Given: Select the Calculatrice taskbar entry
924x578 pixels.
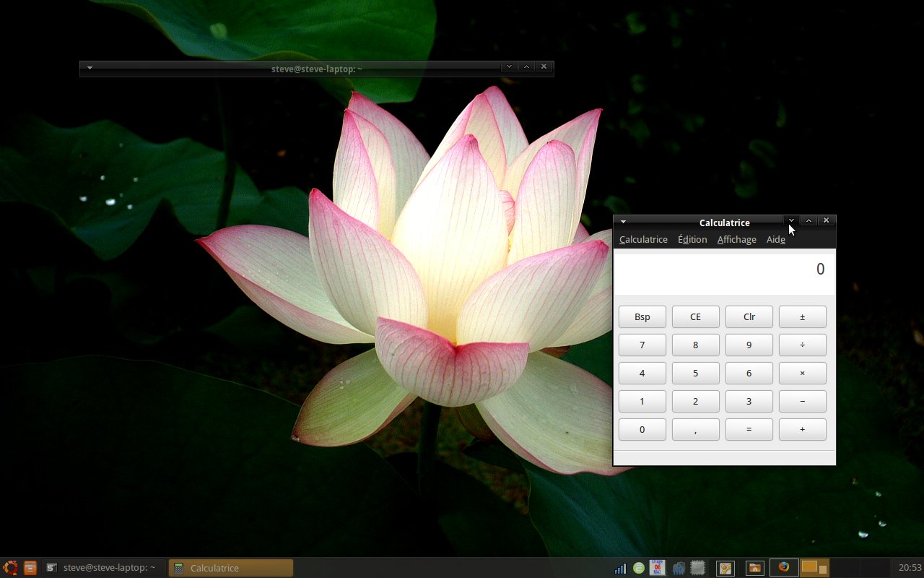Looking at the screenshot, I should (231, 568).
